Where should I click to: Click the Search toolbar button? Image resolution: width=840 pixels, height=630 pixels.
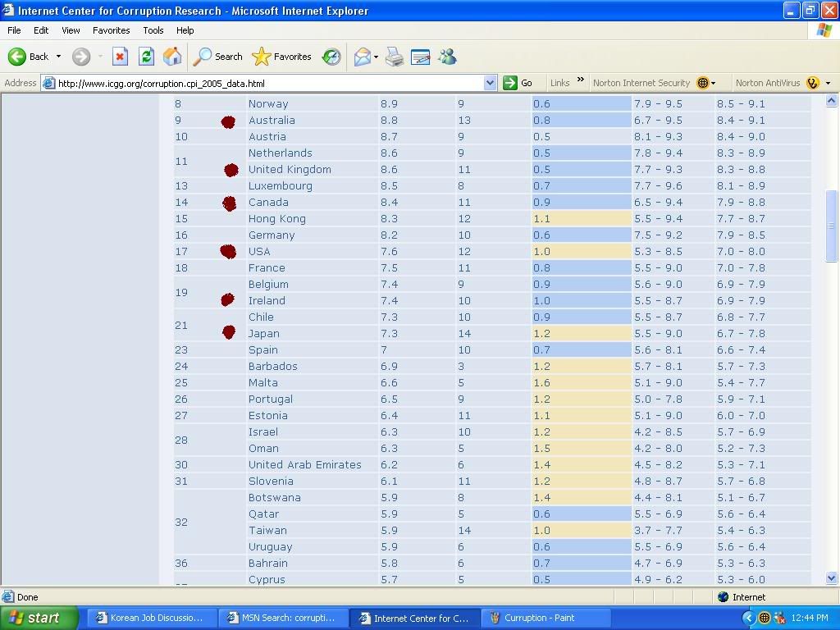click(218, 57)
